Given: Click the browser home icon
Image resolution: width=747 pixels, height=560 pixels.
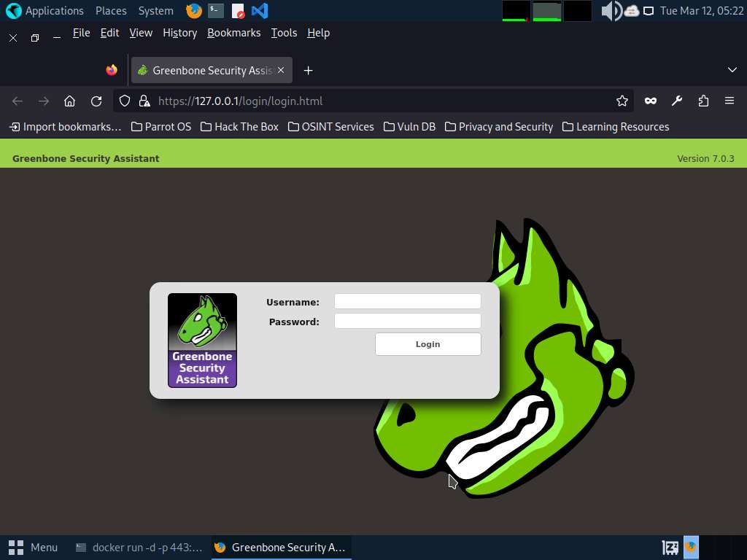Looking at the screenshot, I should click(x=69, y=101).
